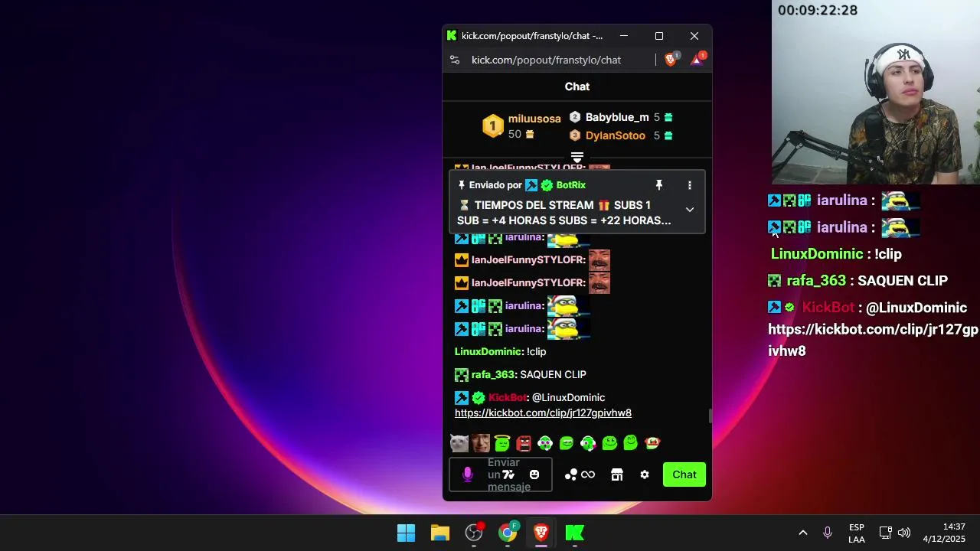Open the gift shop storefront icon

pyautogui.click(x=617, y=474)
